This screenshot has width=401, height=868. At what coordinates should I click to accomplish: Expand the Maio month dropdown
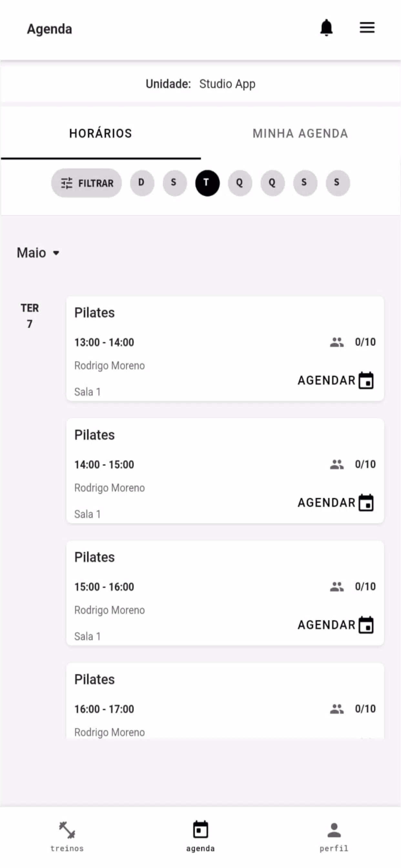tap(38, 253)
